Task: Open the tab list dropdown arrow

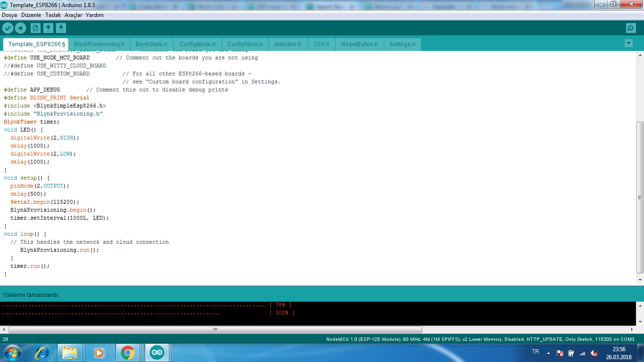Action: click(628, 43)
